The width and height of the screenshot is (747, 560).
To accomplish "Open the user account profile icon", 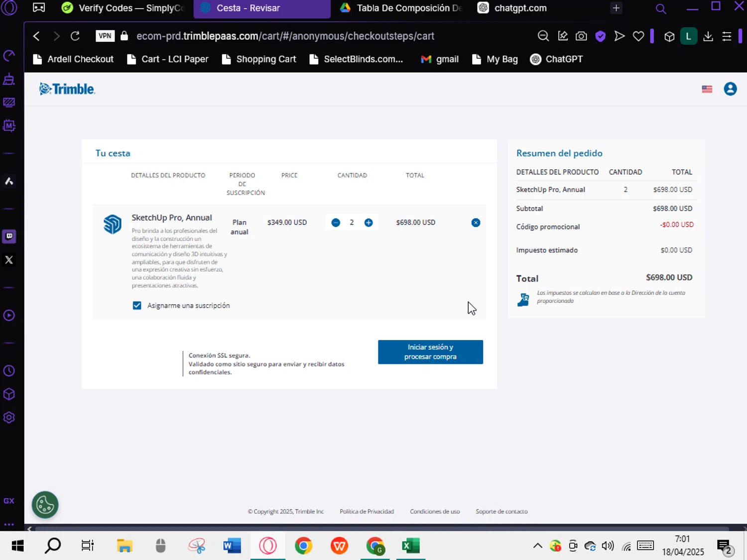I will point(730,89).
